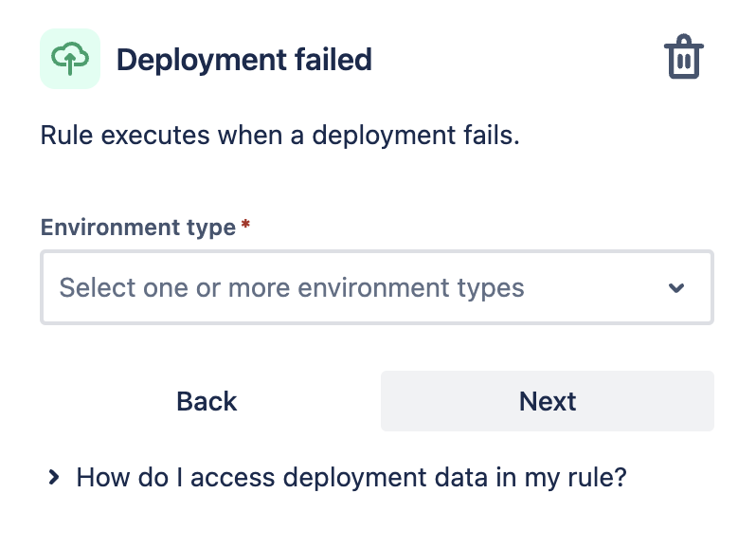Click the Back button
Viewport: 756px width, 548px height.
coord(207,401)
